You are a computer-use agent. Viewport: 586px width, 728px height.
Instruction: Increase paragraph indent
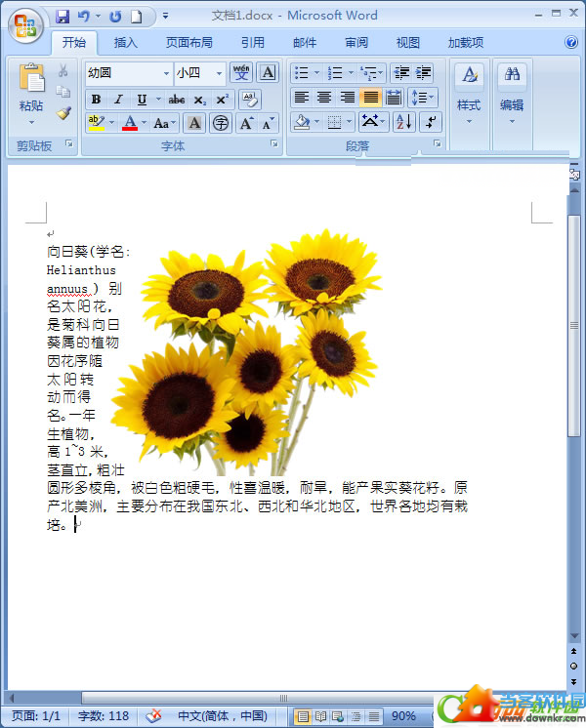[x=423, y=73]
